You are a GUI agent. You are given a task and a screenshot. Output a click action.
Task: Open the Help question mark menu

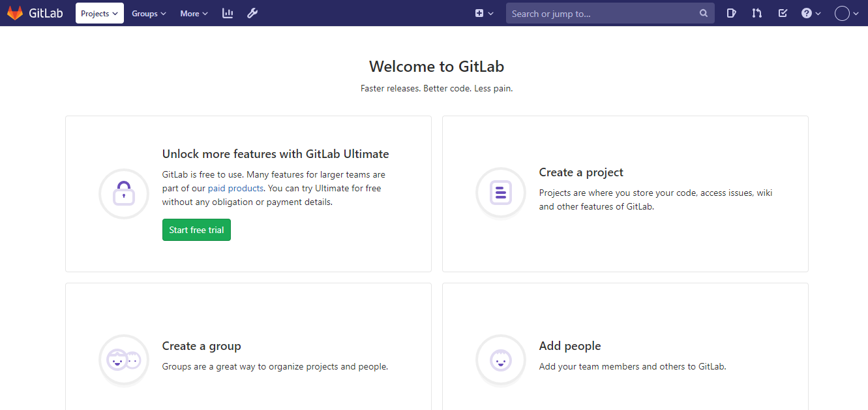[811, 13]
